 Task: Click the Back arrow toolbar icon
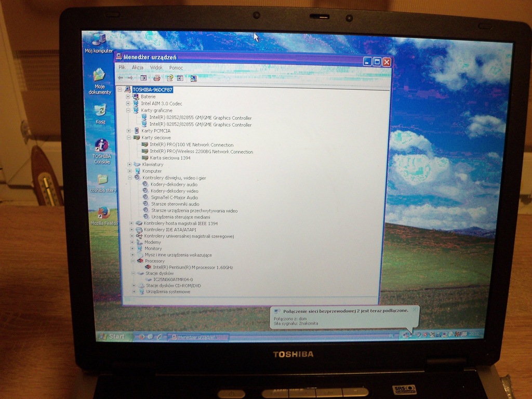[x=121, y=78]
